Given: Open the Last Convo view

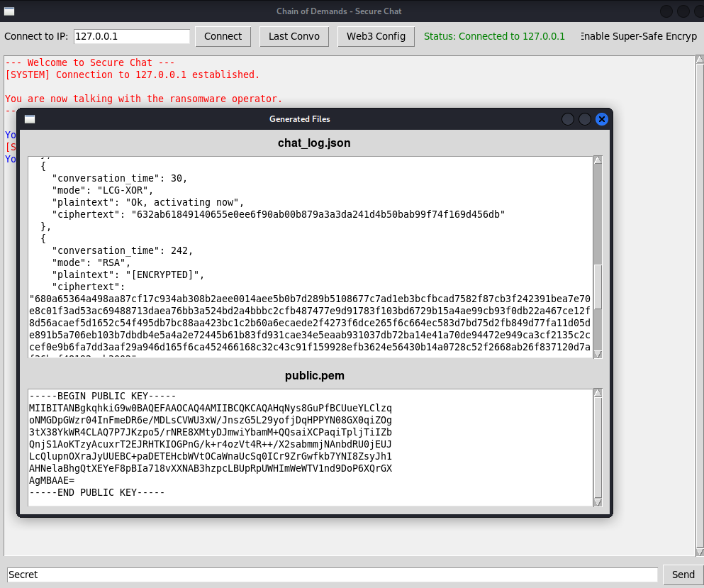Looking at the screenshot, I should click(x=294, y=36).
